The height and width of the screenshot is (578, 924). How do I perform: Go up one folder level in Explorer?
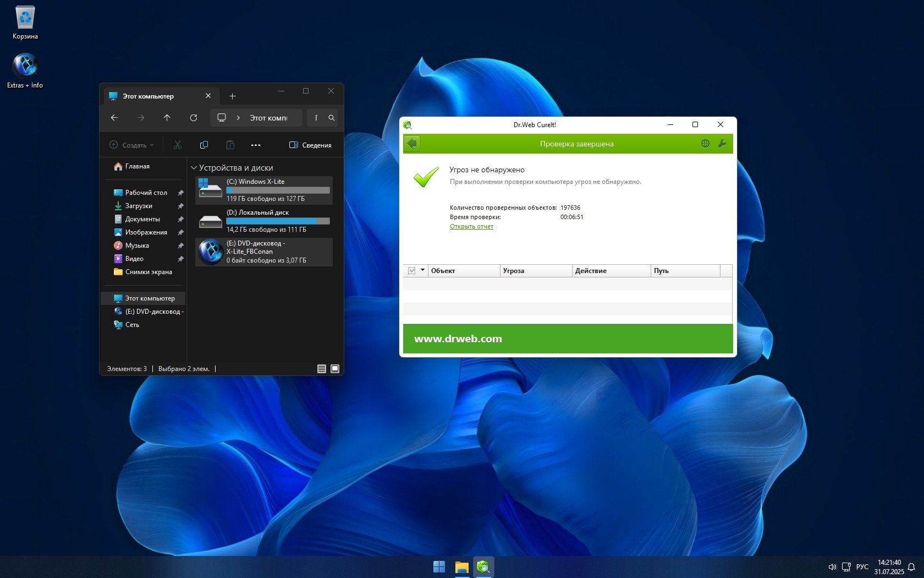tap(167, 118)
